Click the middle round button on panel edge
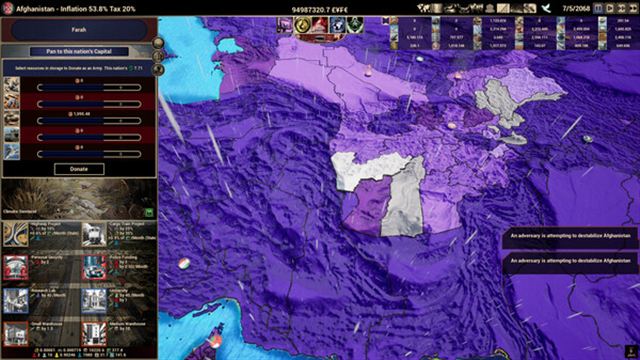 [x=158, y=56]
